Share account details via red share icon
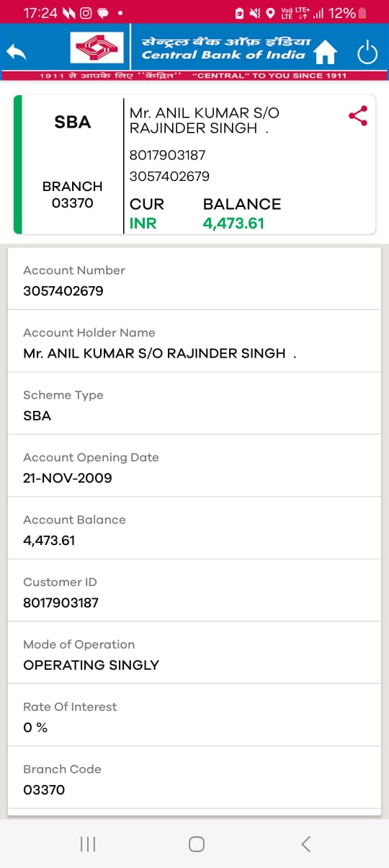This screenshot has width=389, height=868. point(358,116)
